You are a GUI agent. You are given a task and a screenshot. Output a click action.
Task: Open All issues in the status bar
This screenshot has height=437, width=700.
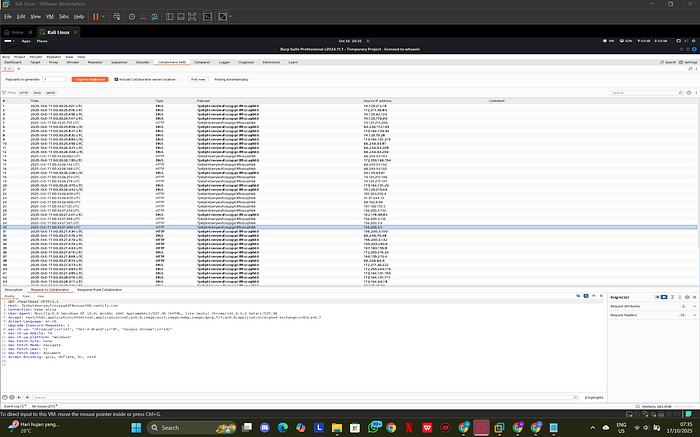coord(43,406)
